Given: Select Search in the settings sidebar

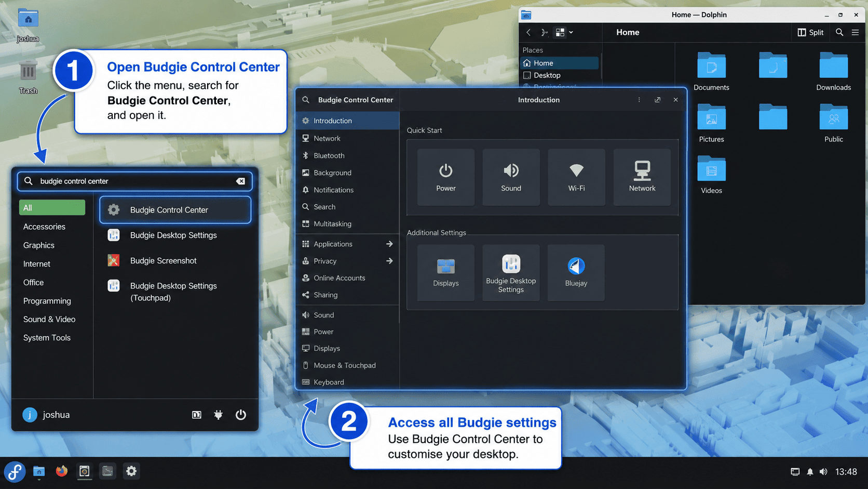Looking at the screenshot, I should pos(348,207).
